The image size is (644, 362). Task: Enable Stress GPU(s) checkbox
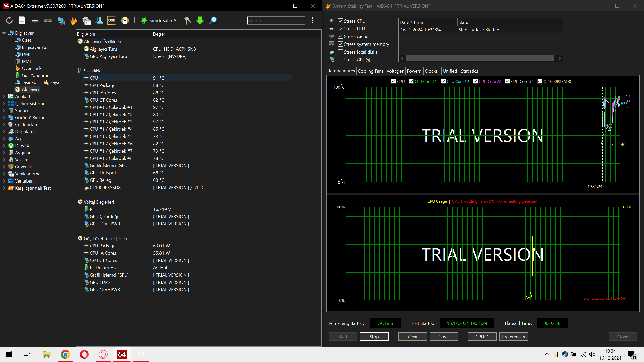[341, 60]
